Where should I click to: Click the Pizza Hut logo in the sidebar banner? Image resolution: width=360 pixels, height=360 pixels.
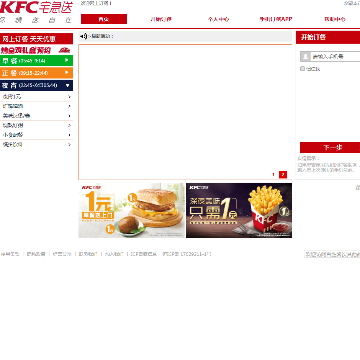64,50
